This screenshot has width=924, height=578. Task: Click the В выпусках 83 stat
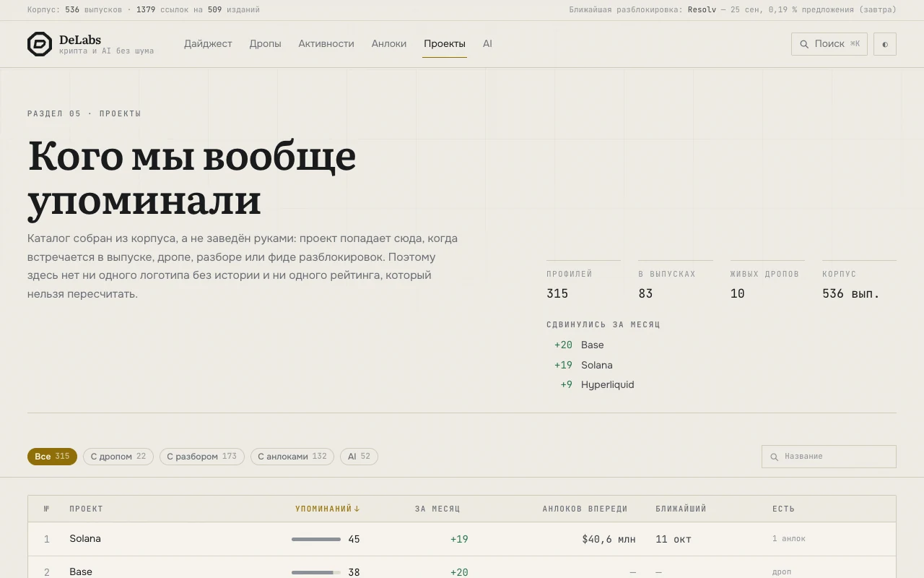[x=676, y=281]
